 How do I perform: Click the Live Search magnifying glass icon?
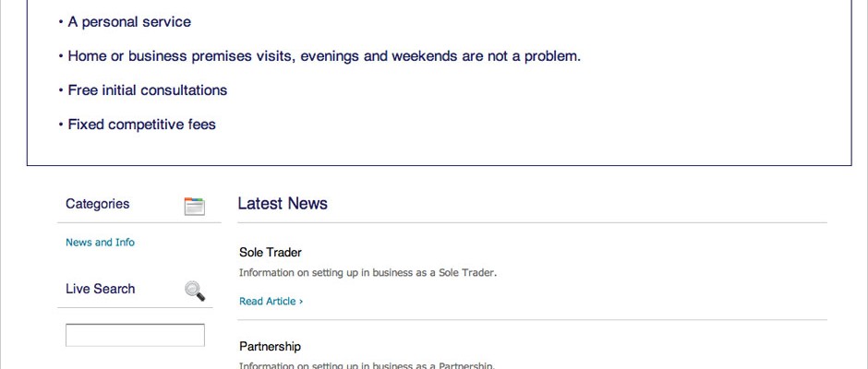194,291
